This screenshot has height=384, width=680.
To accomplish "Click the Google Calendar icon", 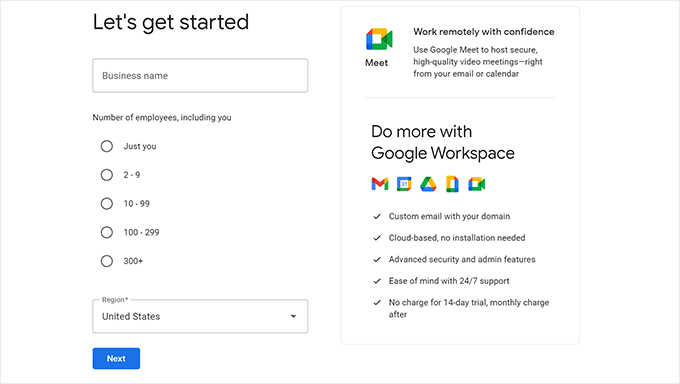I will 404,184.
